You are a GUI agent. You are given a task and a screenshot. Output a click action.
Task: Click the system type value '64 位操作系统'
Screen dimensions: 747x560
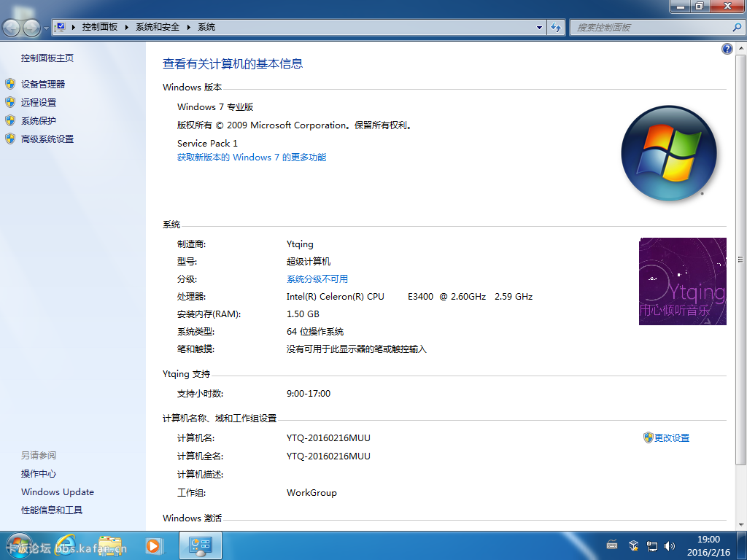click(315, 332)
